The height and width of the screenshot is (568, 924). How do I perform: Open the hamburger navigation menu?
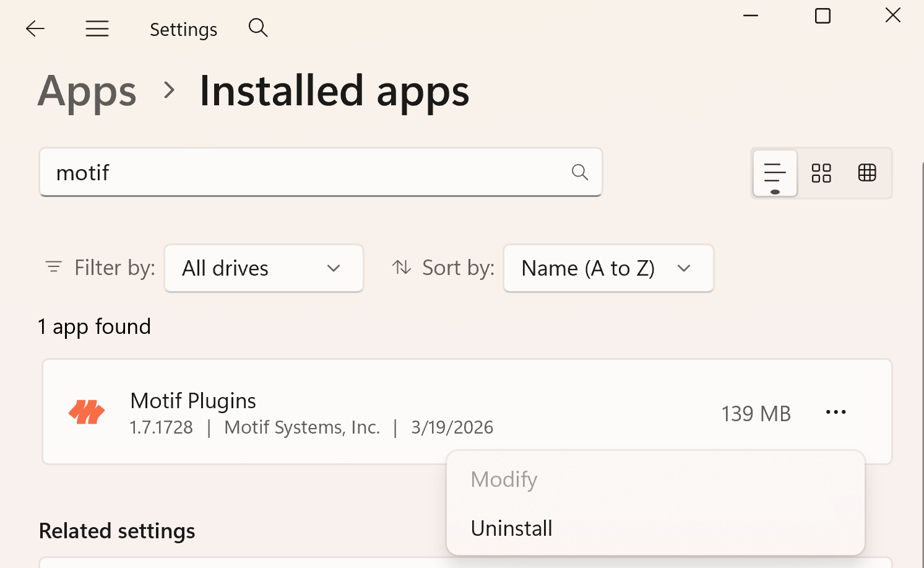97,28
